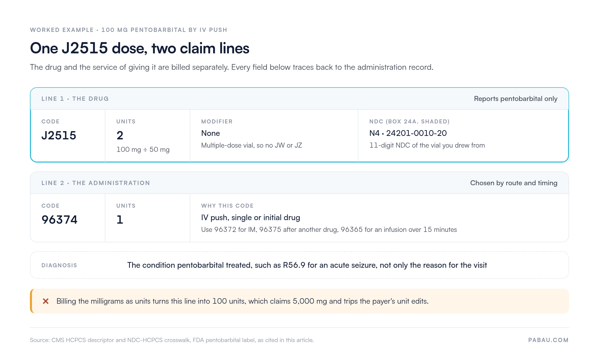Select the J2515 code value
Image resolution: width=599 pixels, height=364 pixels.
[x=59, y=135]
